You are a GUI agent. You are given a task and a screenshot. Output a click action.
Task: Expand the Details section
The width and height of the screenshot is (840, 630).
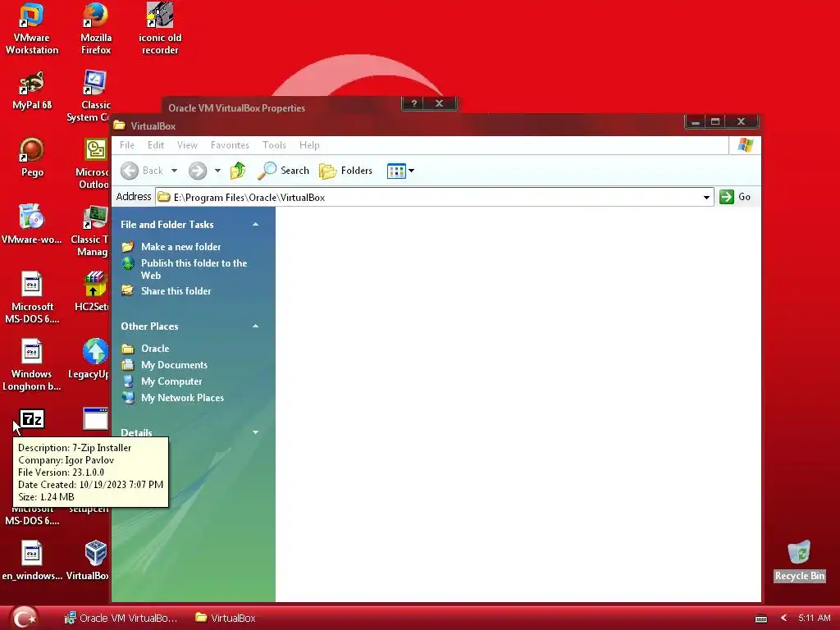point(256,432)
